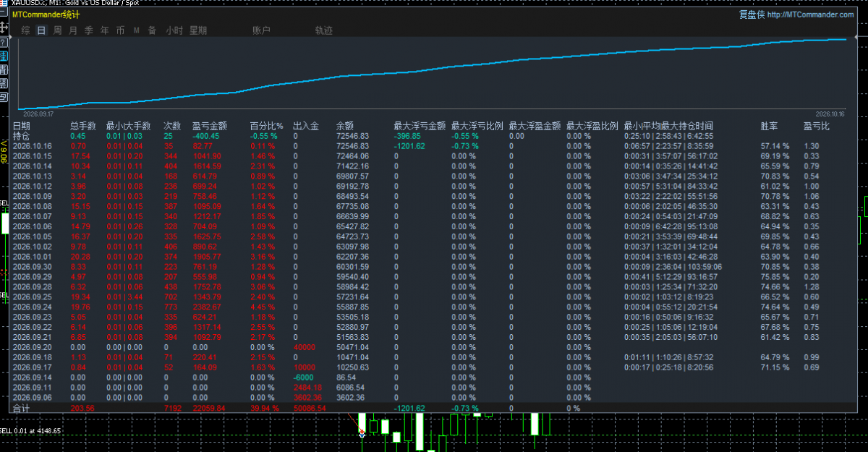Viewport: 868px width, 452px height.
Task: Select the 持仓 (open positions) row label
Action: [x=22, y=136]
